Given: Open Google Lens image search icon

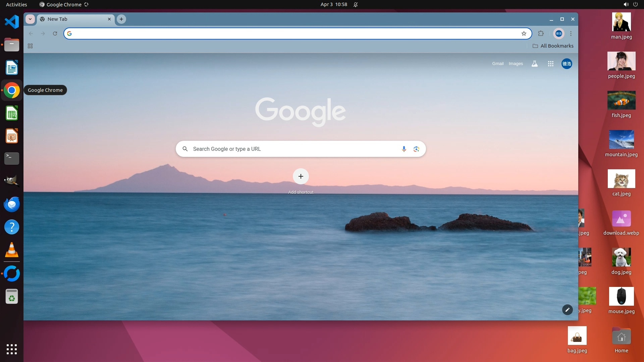Looking at the screenshot, I should point(416,149).
